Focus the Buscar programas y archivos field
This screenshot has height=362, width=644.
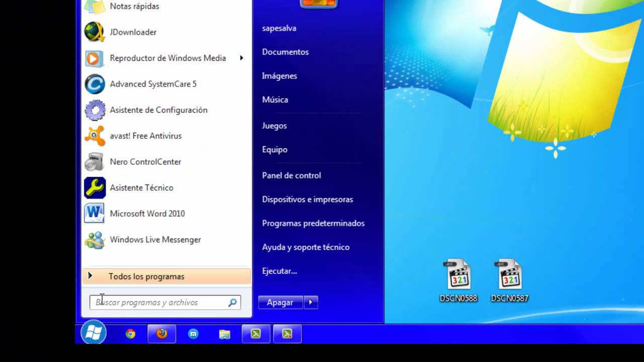[x=165, y=302]
